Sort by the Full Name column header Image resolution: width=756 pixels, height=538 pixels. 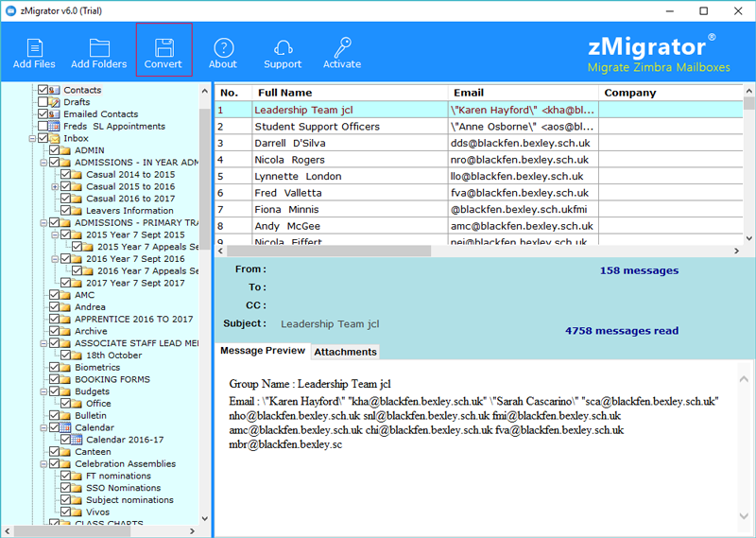[350, 93]
